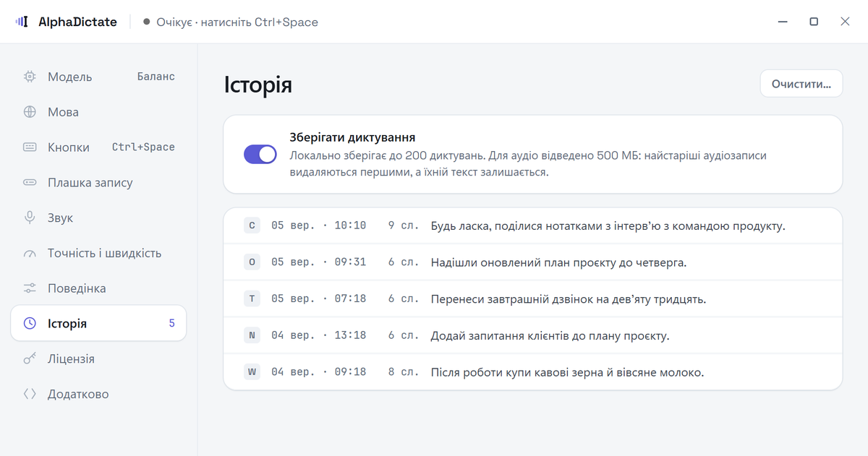This screenshot has width=868, height=456.
Task: Click the Баланс value next to Модель
Action: point(156,77)
